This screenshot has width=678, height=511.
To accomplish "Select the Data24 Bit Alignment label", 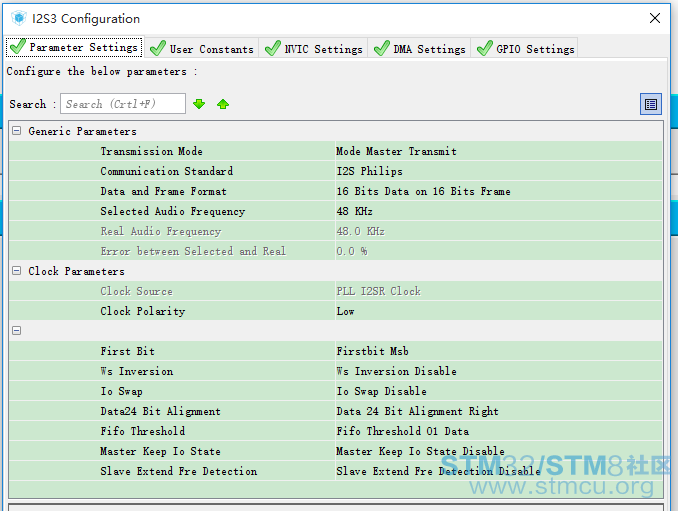I will [x=160, y=411].
